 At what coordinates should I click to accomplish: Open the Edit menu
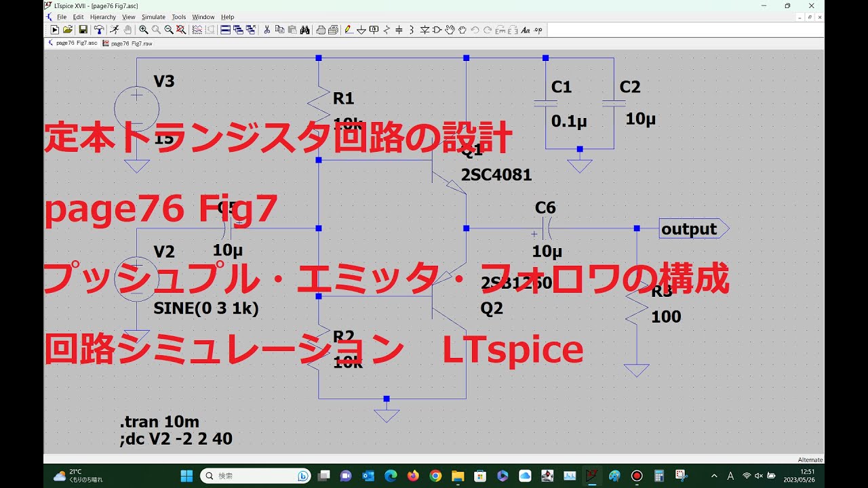click(x=79, y=17)
